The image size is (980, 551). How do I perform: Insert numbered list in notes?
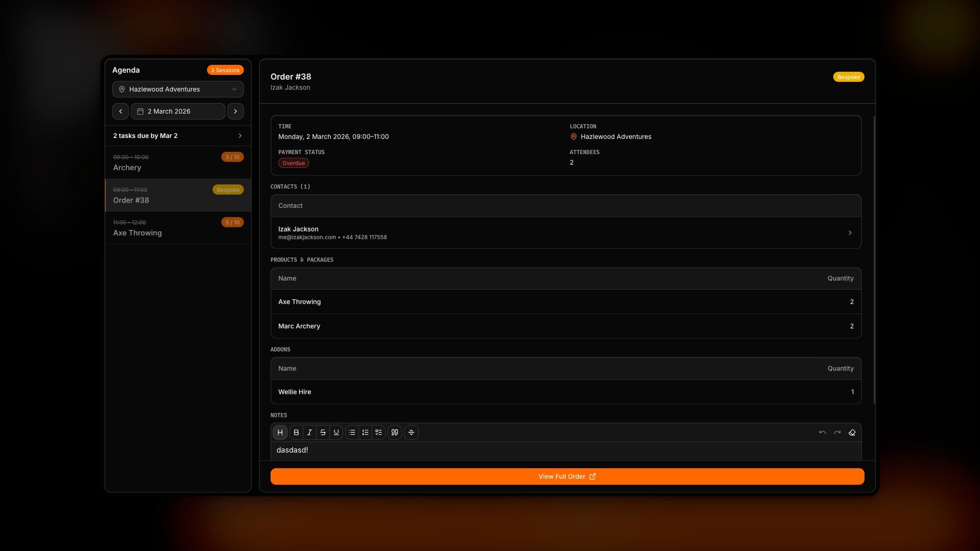pyautogui.click(x=365, y=432)
